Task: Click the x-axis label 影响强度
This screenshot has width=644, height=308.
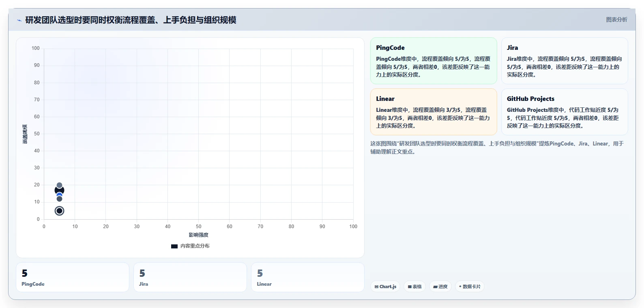Action: 198,235
